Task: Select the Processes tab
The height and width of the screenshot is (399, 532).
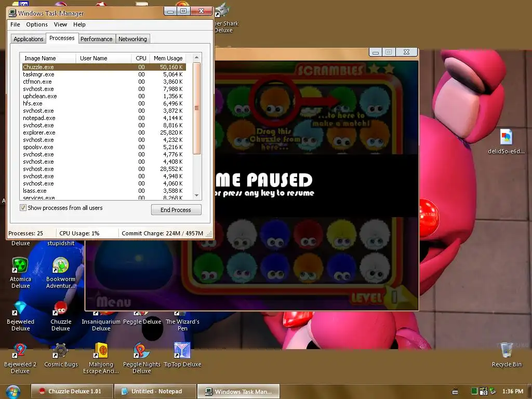Action: [x=62, y=38]
